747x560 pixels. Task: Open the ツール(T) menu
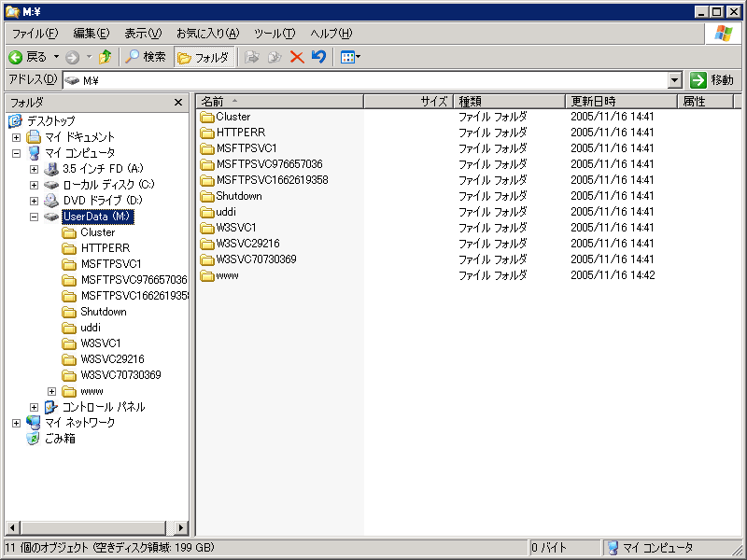point(275,33)
